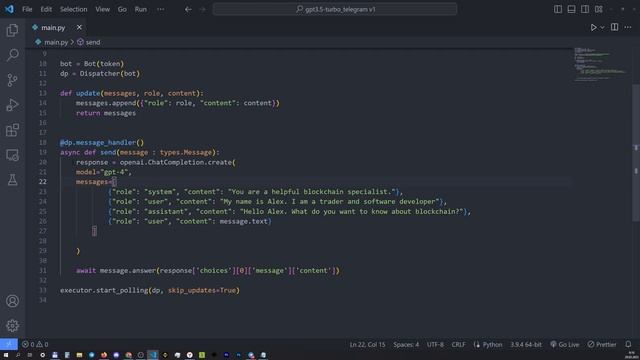Change the CRLF line ending setting
Screen dimensions: 640x360
pyautogui.click(x=458, y=344)
